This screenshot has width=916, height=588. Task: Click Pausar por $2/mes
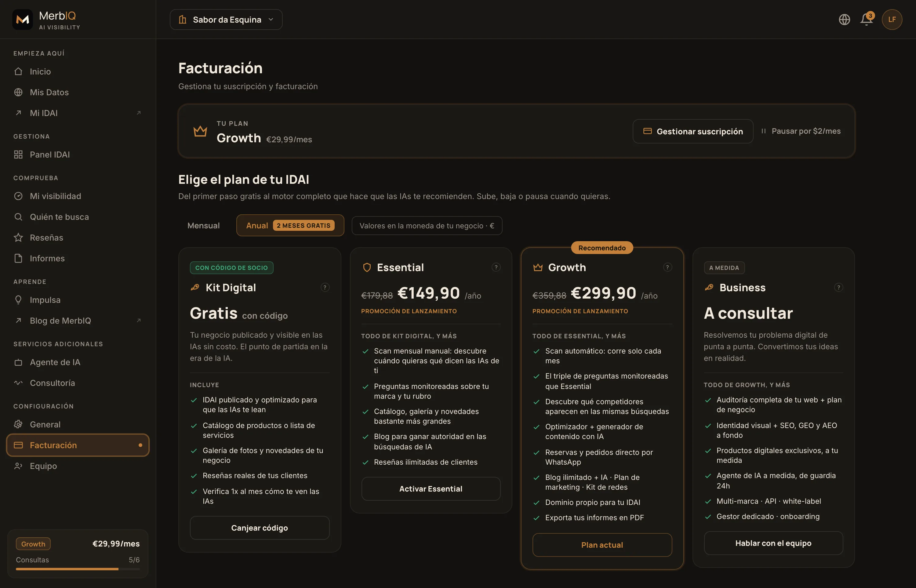801,131
